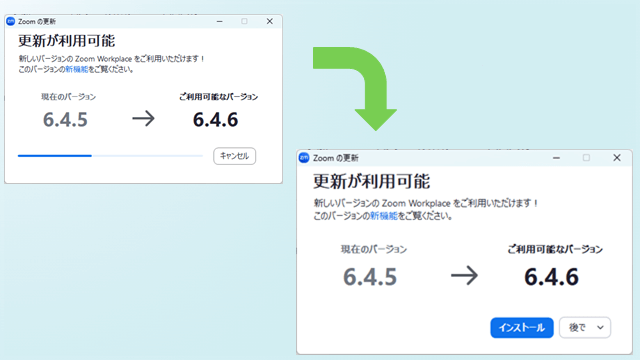Click the version arrow in install window
Image resolution: width=640 pixels, height=360 pixels.
click(464, 276)
